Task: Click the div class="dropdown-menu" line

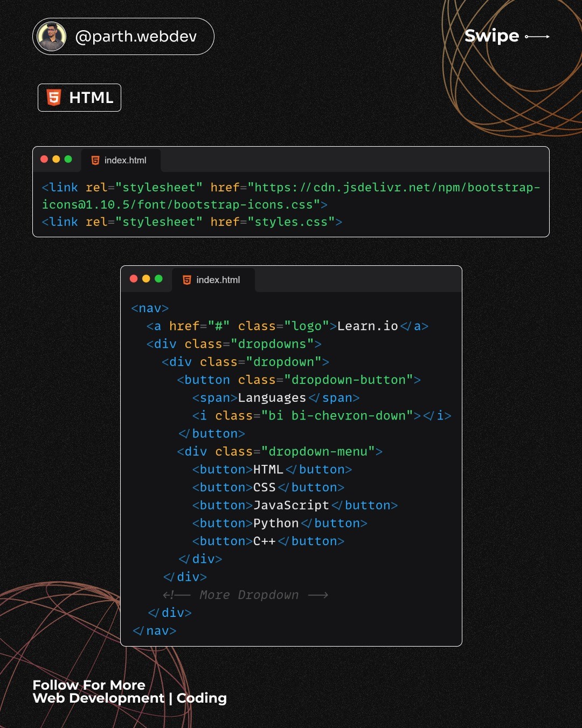Action: 280,451
